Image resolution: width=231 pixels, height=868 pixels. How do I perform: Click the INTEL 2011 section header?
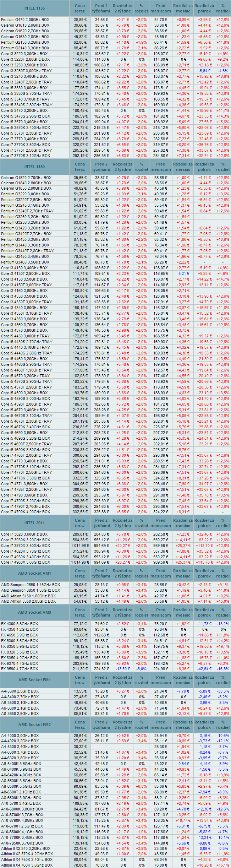pos(35,523)
